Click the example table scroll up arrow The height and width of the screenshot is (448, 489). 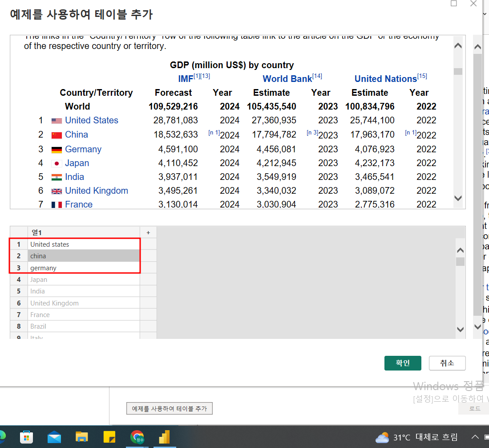[x=460, y=250]
